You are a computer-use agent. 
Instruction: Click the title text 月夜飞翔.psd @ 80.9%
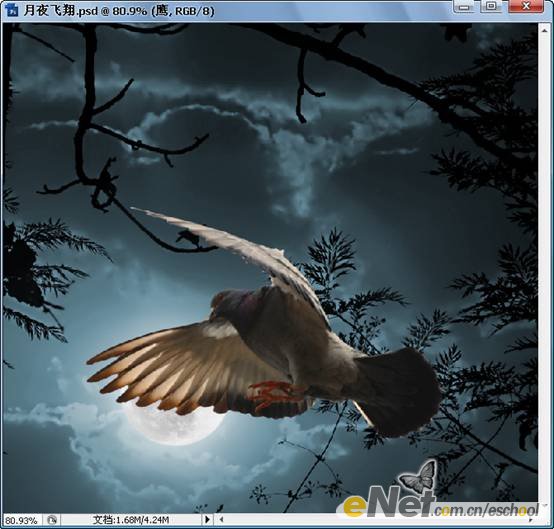(x=85, y=11)
